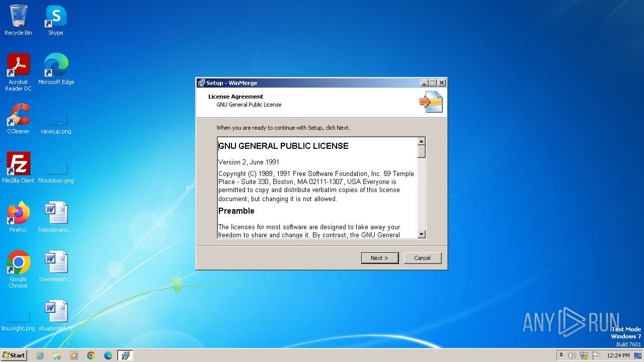Launch Skype from the desktop
This screenshot has height=362, width=644.
click(x=56, y=20)
